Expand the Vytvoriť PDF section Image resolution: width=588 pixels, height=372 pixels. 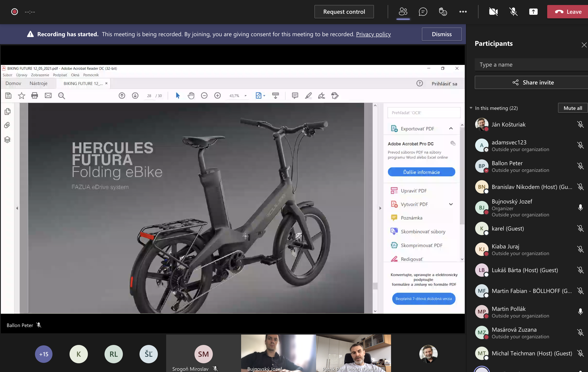click(x=451, y=204)
